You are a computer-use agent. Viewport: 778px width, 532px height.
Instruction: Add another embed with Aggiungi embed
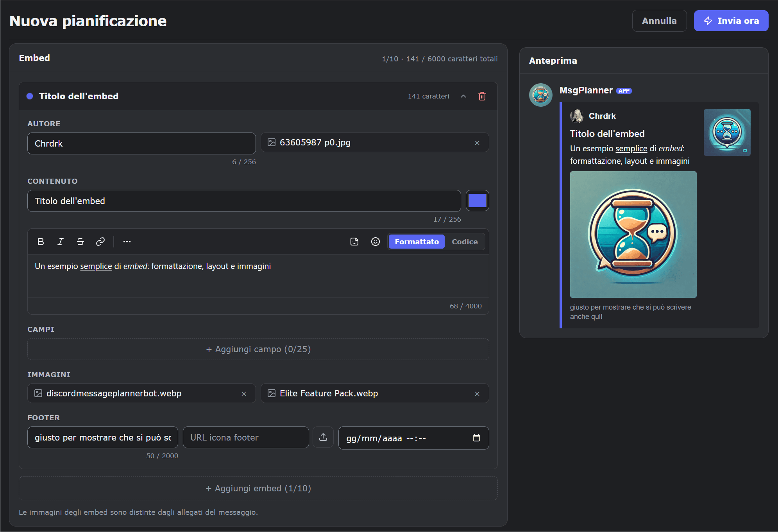258,488
